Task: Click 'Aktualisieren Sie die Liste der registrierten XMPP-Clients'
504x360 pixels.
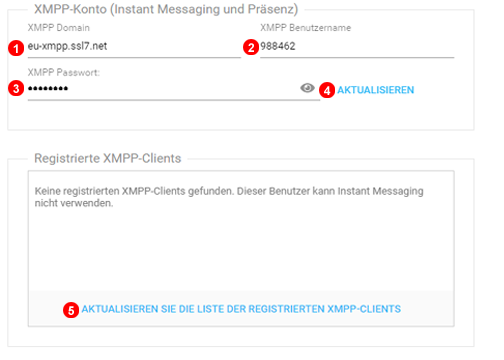Action: tap(241, 309)
